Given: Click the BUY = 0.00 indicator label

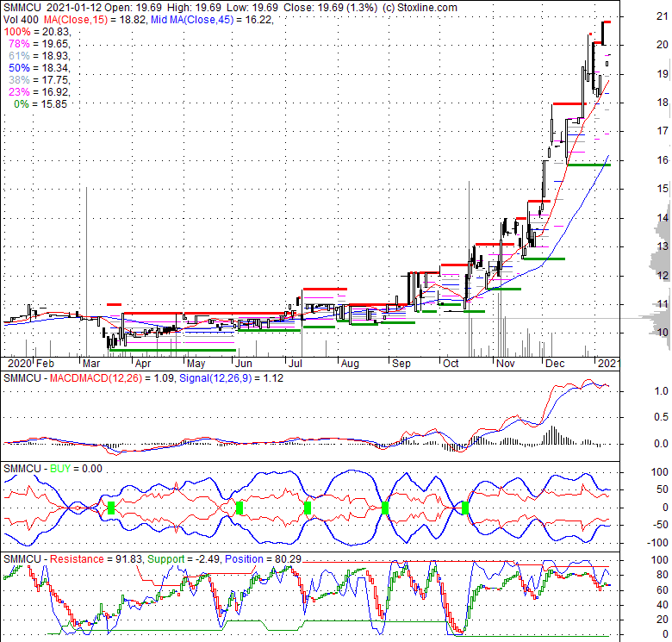Looking at the screenshot, I should click(76, 469).
